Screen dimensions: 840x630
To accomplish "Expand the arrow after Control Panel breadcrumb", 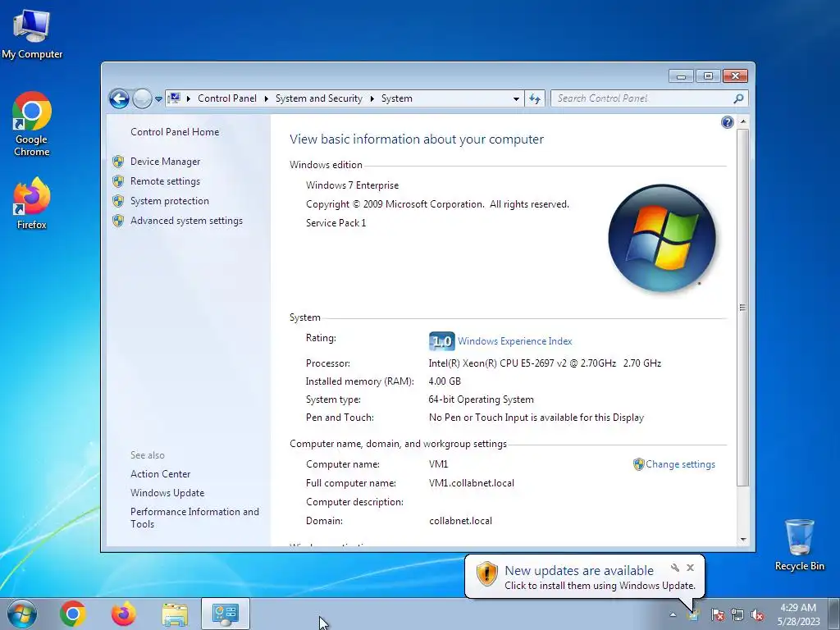I will tap(267, 98).
